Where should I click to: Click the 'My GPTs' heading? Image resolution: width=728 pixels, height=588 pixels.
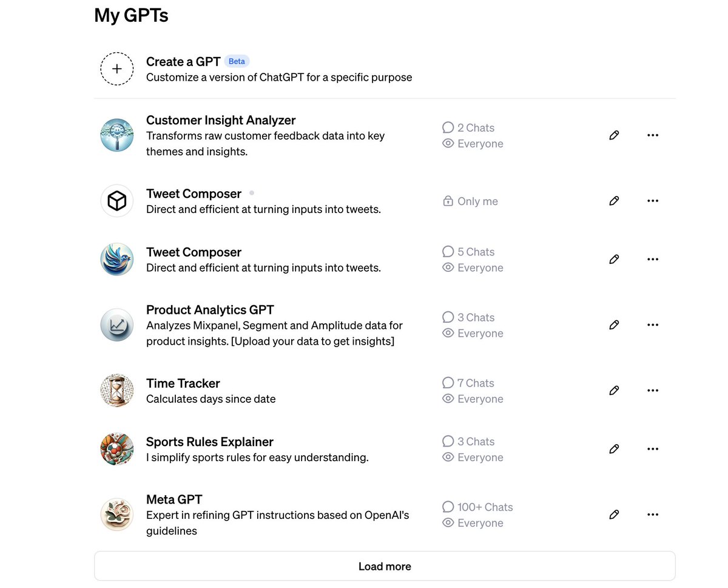pos(131,15)
